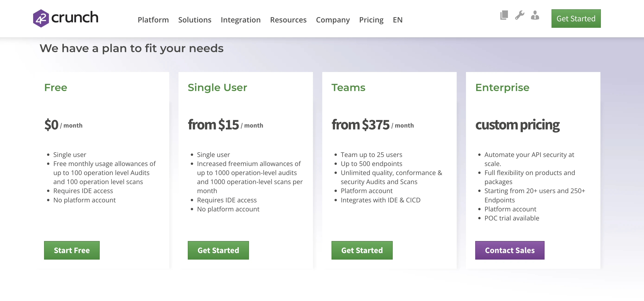Expand the Solutions navigation menu

pos(194,19)
